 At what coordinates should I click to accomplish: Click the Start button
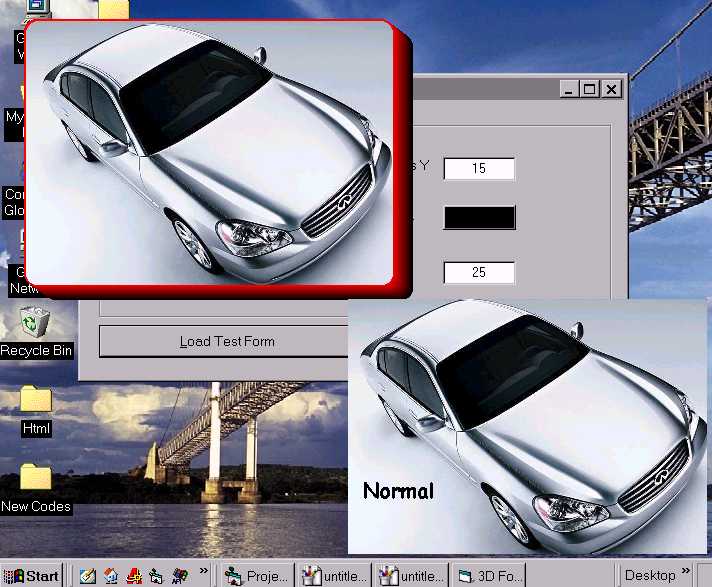tap(32, 576)
